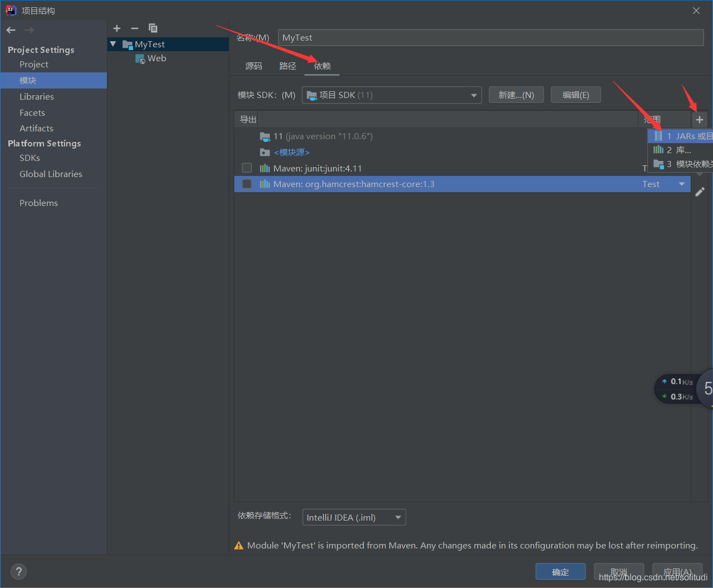Screen dimensions: 713x588
Task: Select Maven: org.hamcrest:hamcrest-core:1.3 row
Action: 462,184
